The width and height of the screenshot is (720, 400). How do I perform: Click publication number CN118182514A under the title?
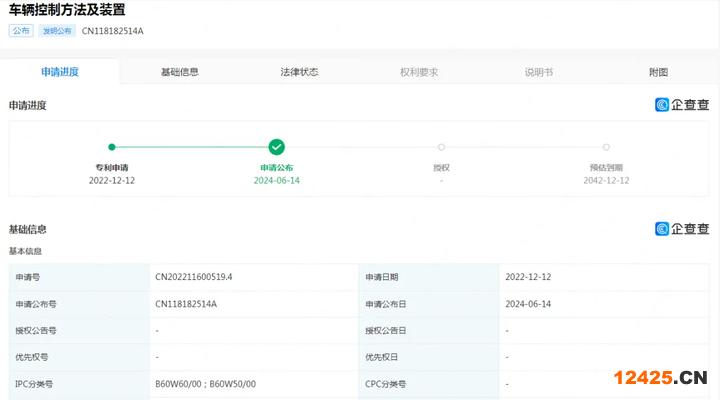point(113,31)
